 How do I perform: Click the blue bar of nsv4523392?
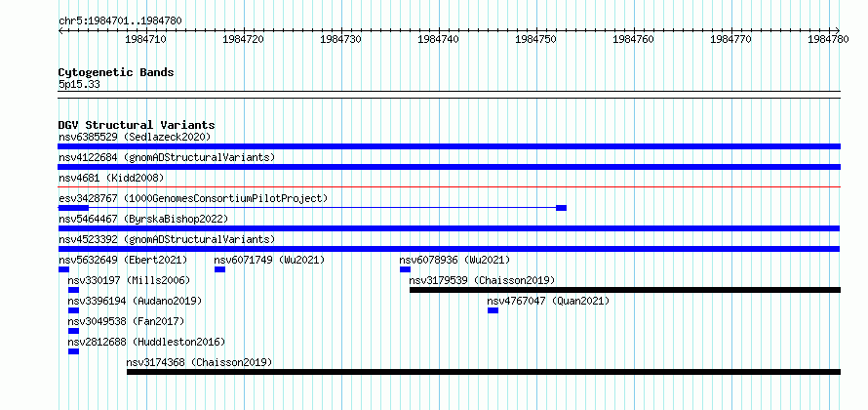coord(449,249)
